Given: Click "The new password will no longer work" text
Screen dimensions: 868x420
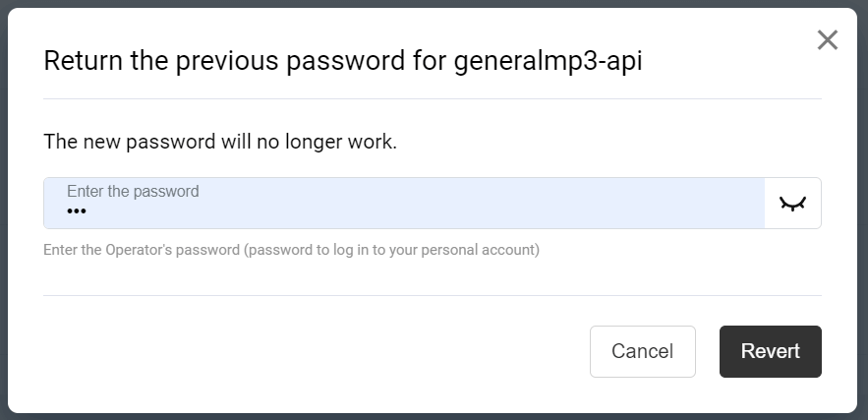Looking at the screenshot, I should (x=220, y=142).
